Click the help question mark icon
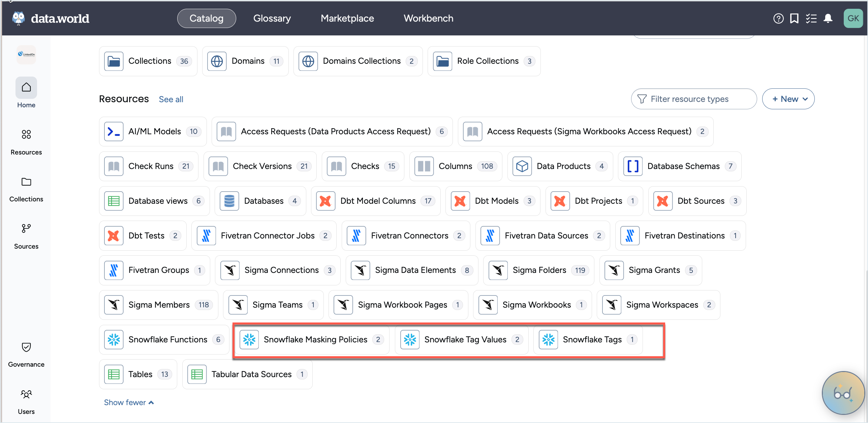This screenshot has height=423, width=868. (778, 19)
